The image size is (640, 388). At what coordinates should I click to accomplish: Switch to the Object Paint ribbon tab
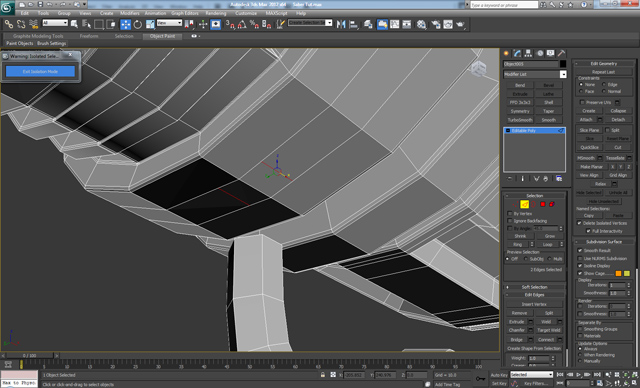162,36
